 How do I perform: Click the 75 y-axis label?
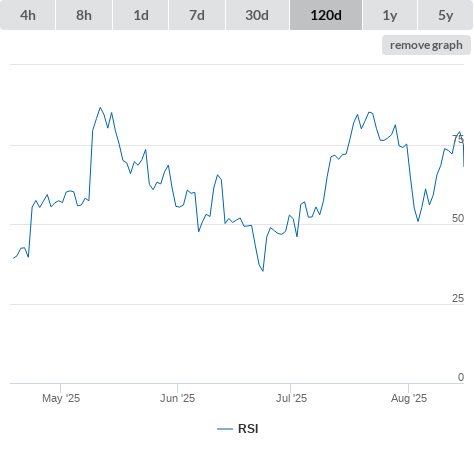pos(458,139)
